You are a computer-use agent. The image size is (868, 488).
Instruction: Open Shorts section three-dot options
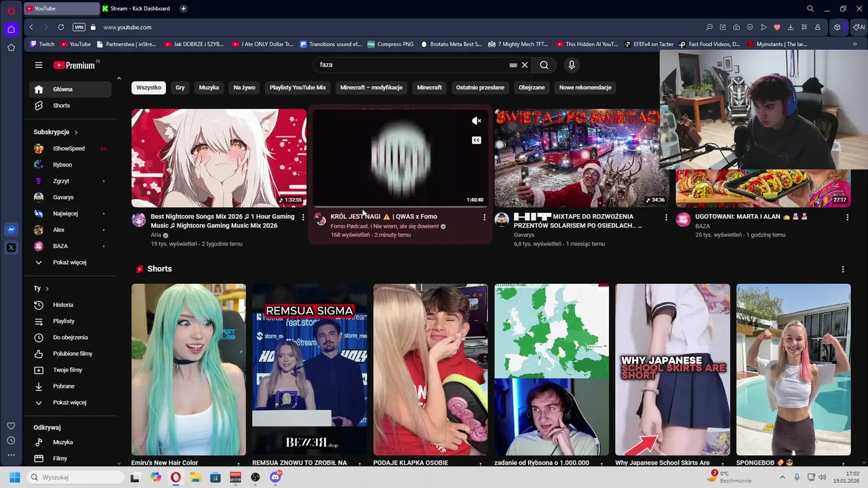(843, 269)
